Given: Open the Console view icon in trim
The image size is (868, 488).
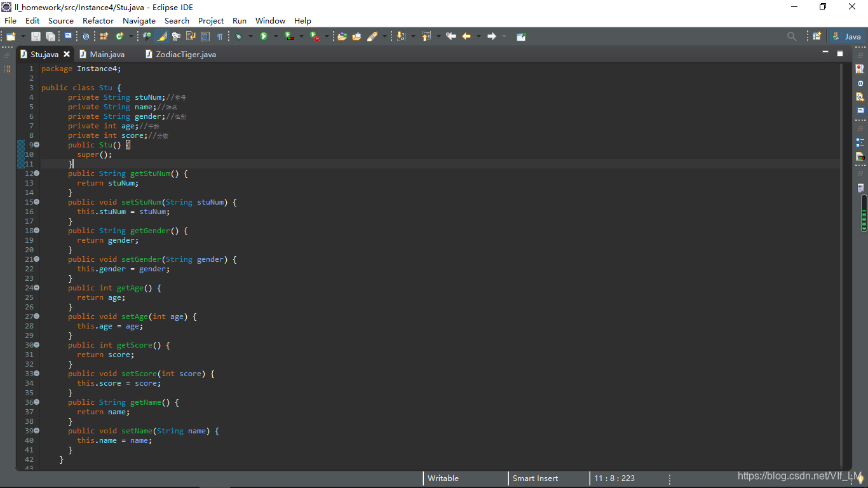Looking at the screenshot, I should 860,111.
